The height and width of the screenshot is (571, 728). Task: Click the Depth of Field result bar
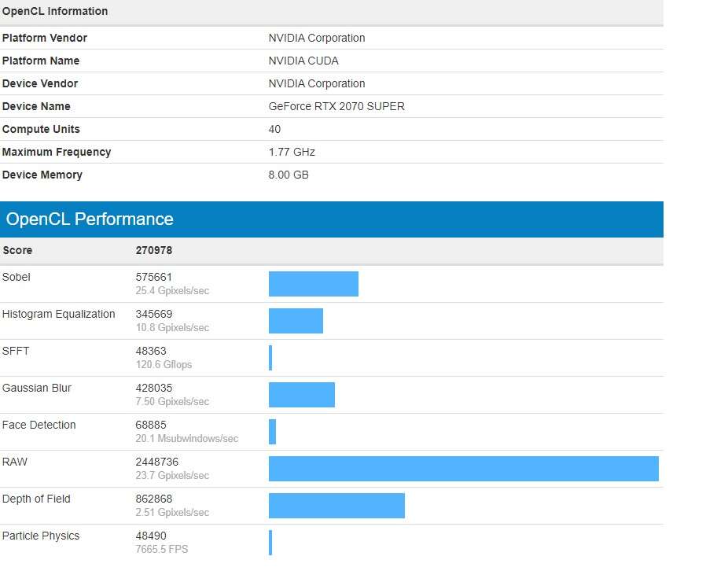coord(336,506)
